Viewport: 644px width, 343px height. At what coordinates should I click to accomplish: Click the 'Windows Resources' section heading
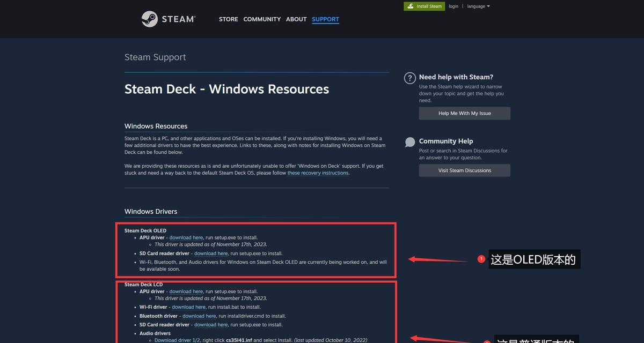tap(156, 126)
